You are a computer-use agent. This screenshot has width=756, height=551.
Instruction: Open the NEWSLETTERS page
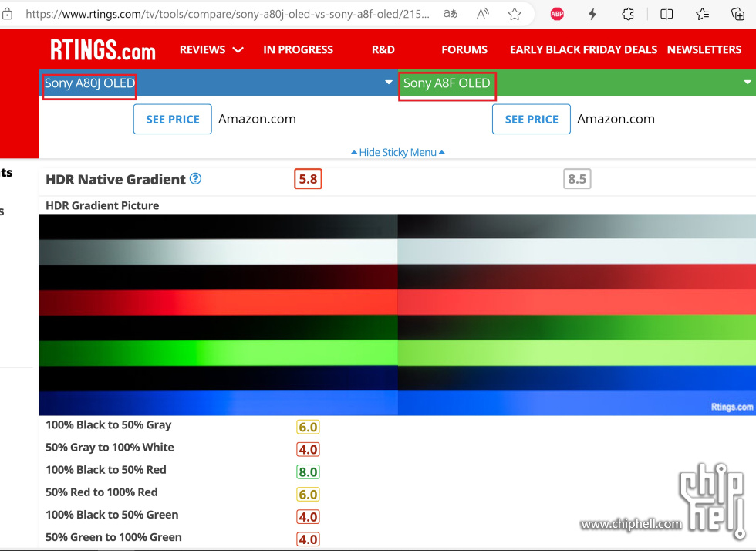[x=704, y=49]
